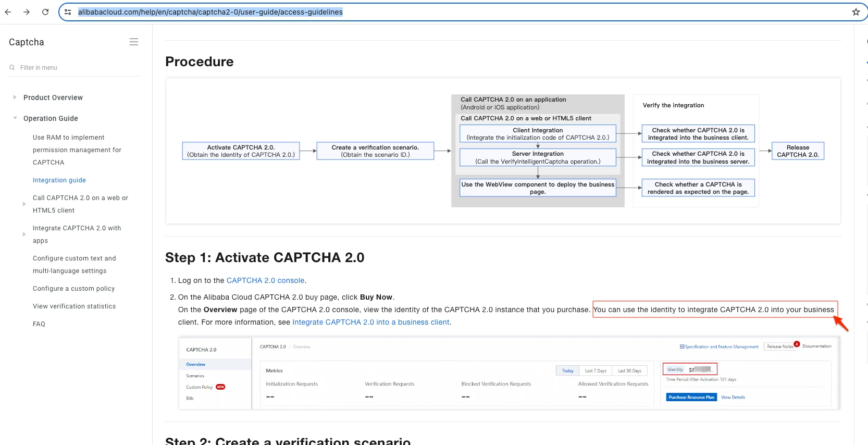868x445 pixels.
Task: Click Last 7 Days in console screenshot
Action: (596, 371)
